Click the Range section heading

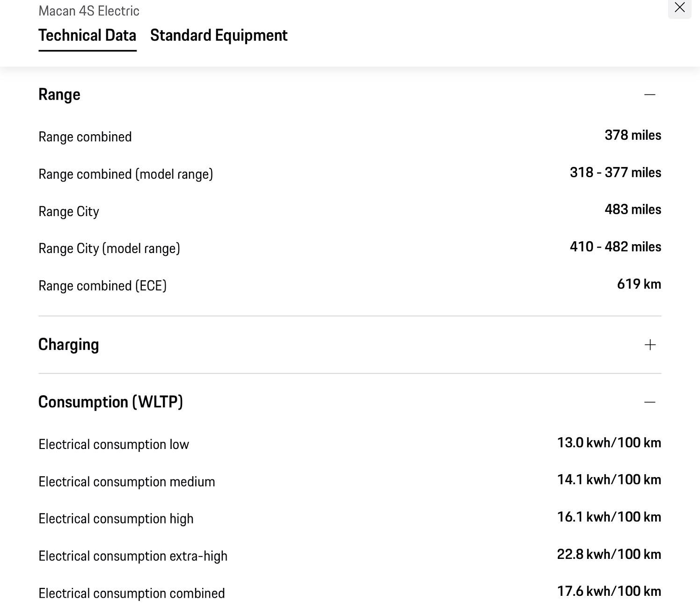tap(59, 94)
